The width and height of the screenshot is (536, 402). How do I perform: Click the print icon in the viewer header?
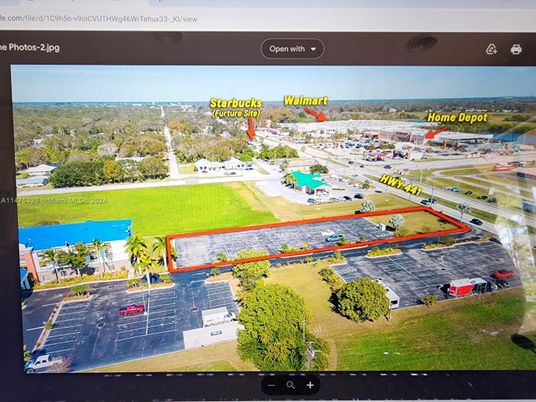tap(516, 50)
